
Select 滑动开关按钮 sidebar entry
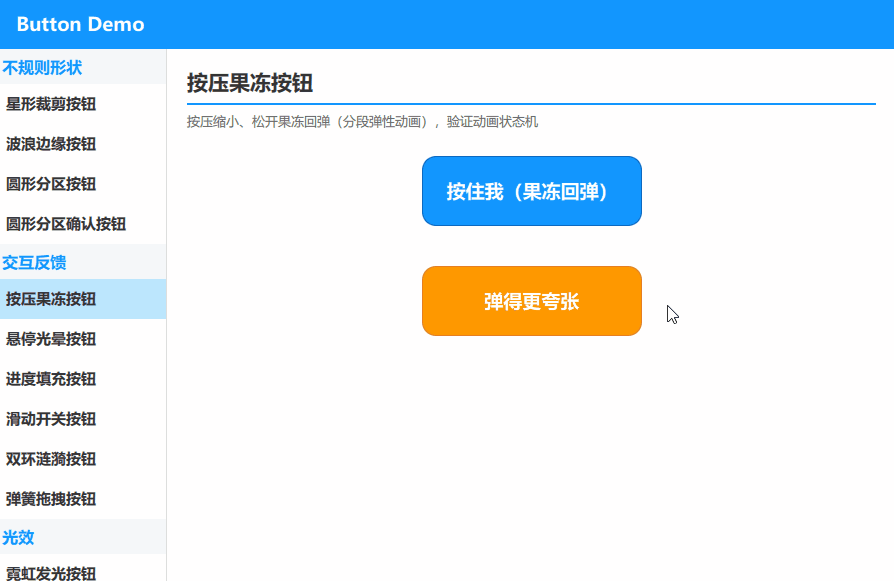83,419
